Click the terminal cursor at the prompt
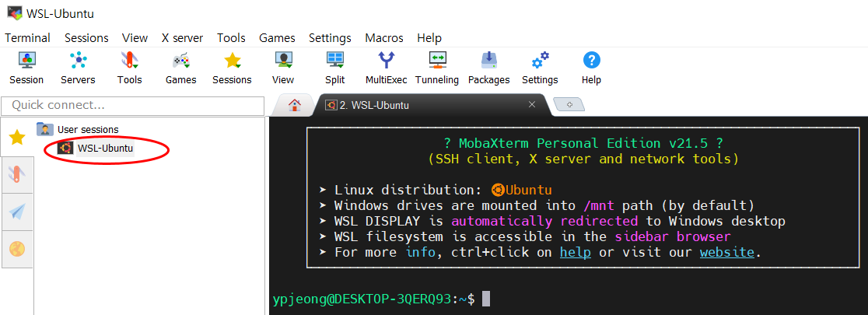Image resolution: width=868 pixels, height=315 pixels. click(x=486, y=299)
